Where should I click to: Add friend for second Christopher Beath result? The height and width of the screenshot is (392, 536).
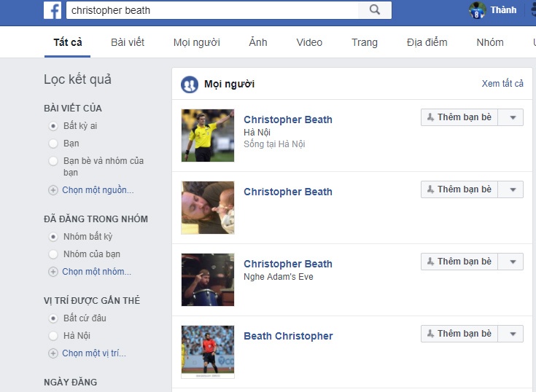(459, 189)
